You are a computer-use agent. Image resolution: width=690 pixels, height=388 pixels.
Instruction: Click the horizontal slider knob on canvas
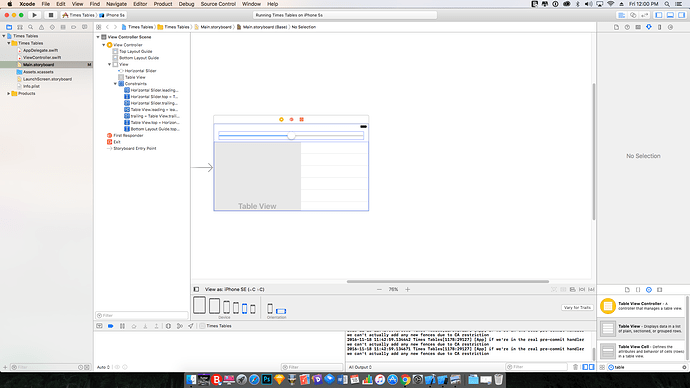291,136
